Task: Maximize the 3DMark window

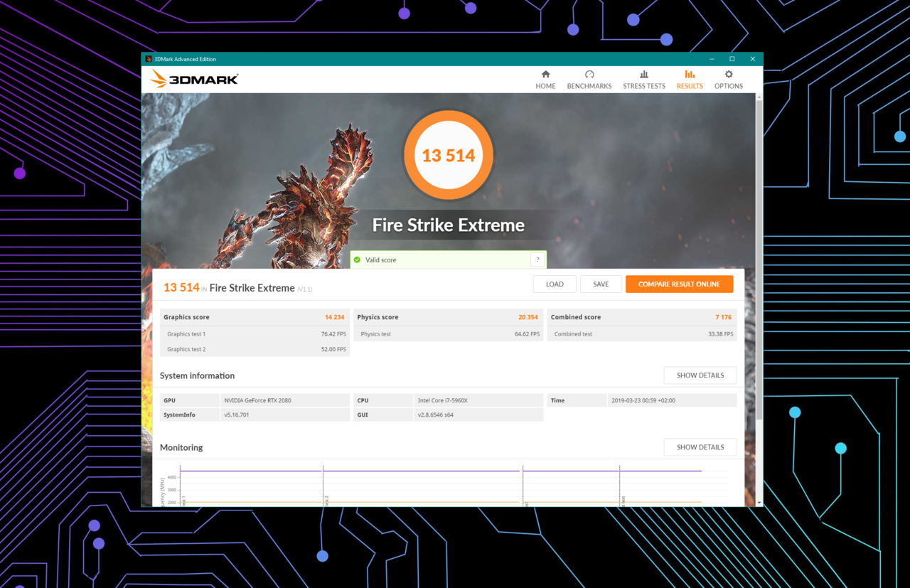Action: point(732,59)
